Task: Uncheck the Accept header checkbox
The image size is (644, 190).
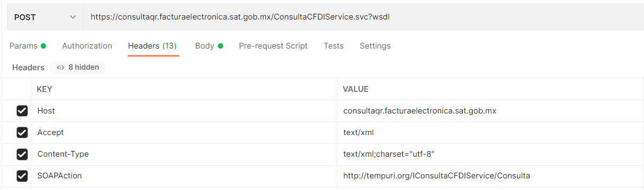Action: point(22,132)
